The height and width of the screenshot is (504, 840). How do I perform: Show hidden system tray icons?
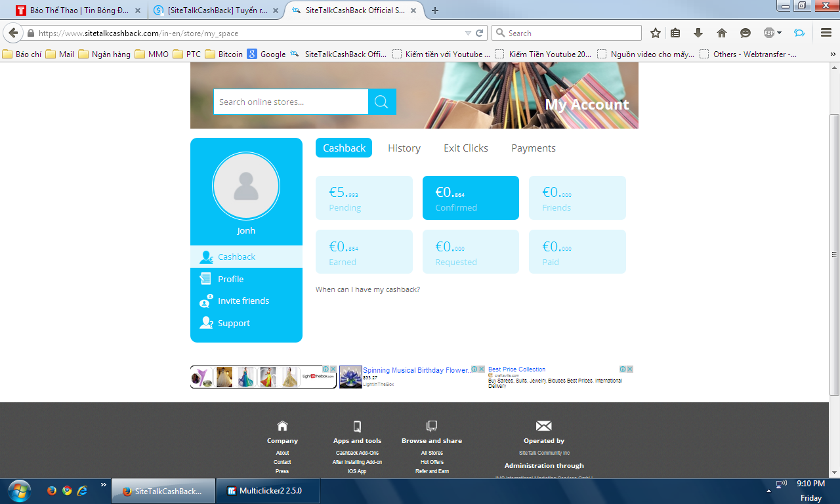(768, 490)
